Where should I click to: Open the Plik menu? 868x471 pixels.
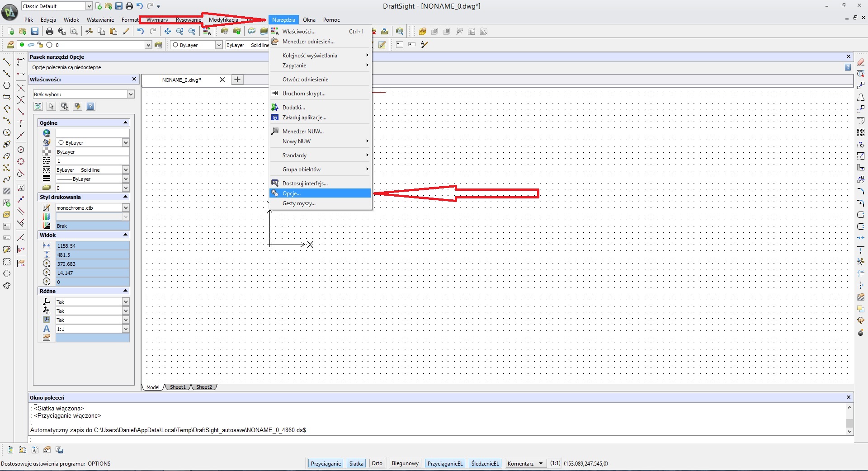(29, 19)
